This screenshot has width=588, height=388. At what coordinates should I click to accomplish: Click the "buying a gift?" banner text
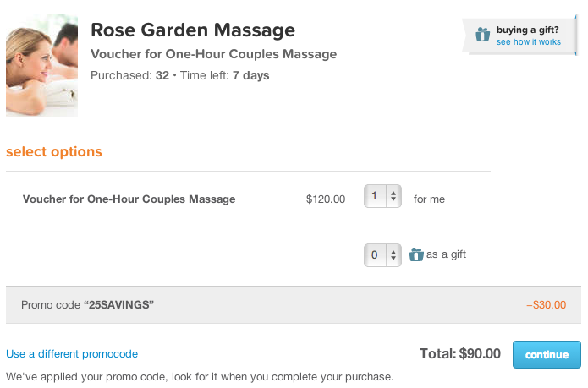tap(528, 30)
